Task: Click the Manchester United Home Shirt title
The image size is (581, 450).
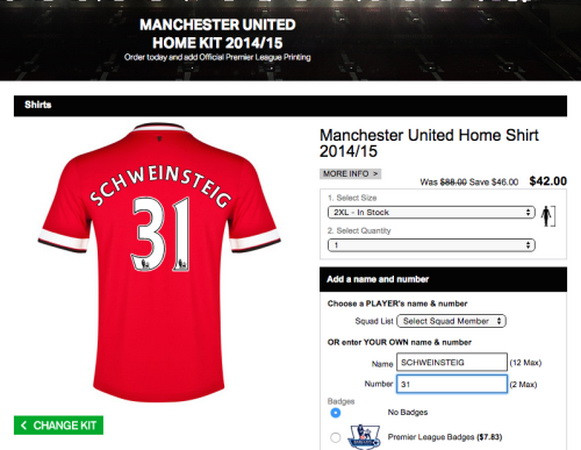Action: (x=429, y=143)
